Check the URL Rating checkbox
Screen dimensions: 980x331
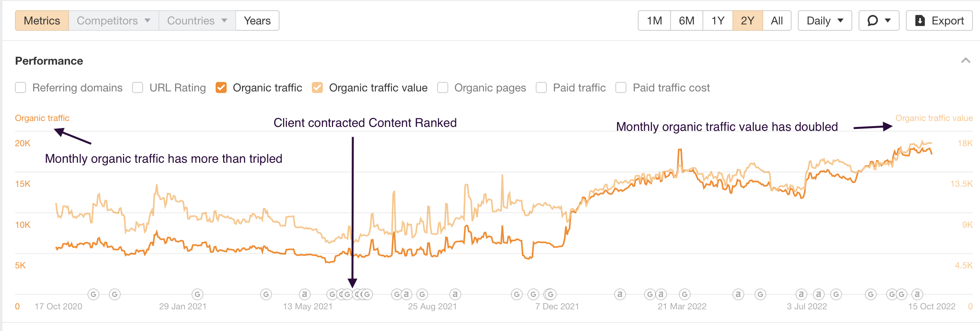[138, 87]
